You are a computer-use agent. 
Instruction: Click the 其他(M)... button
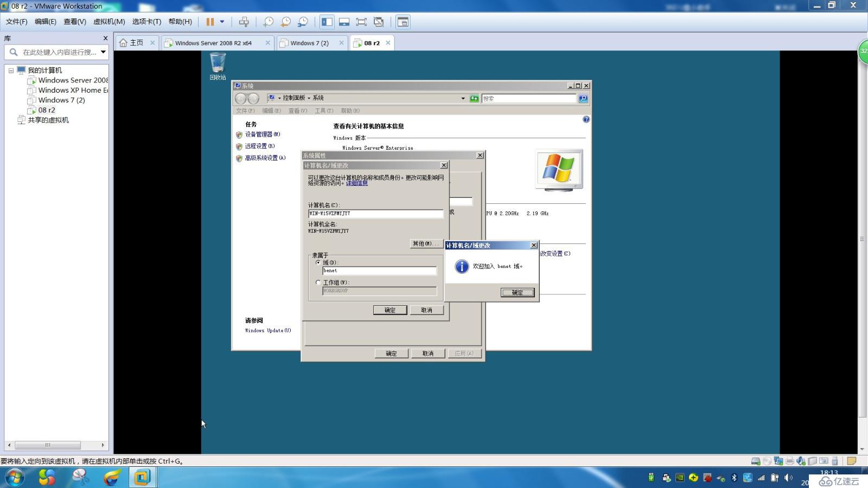pos(425,243)
